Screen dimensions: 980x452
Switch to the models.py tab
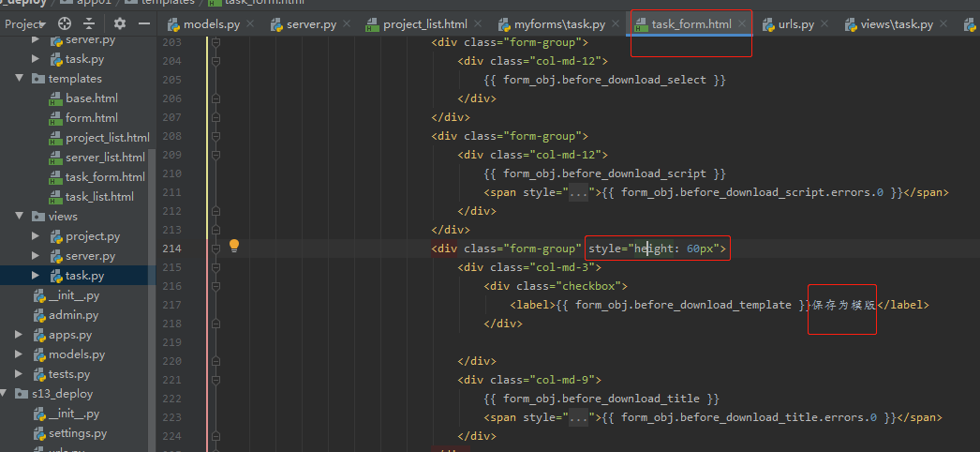[211, 24]
